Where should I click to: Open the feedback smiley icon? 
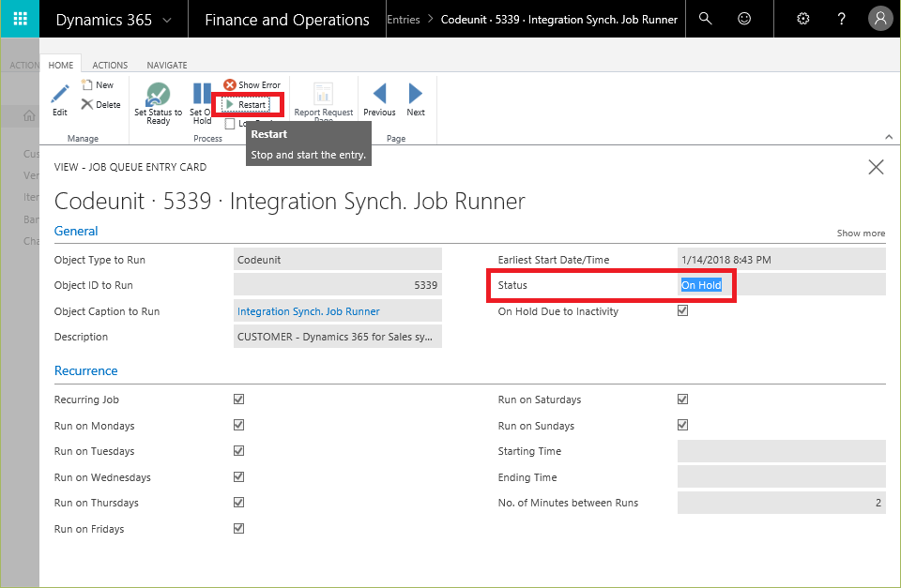coord(744,19)
